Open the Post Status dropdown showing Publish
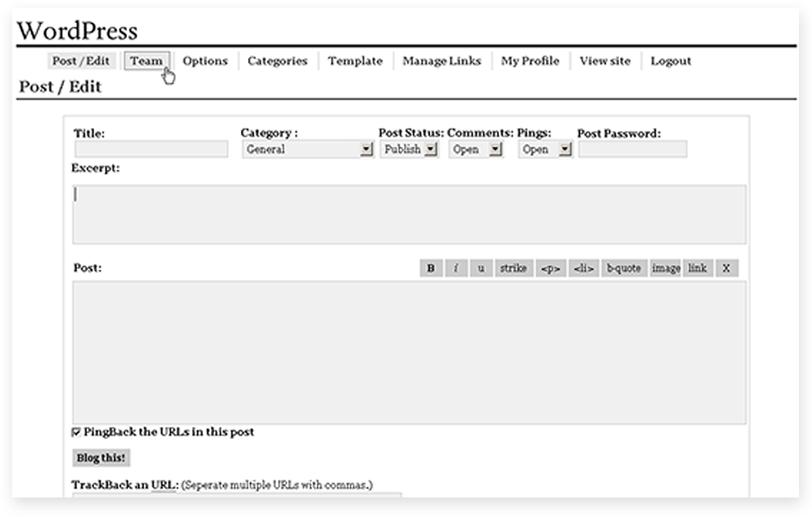The width and height of the screenshot is (812, 517). (x=409, y=149)
